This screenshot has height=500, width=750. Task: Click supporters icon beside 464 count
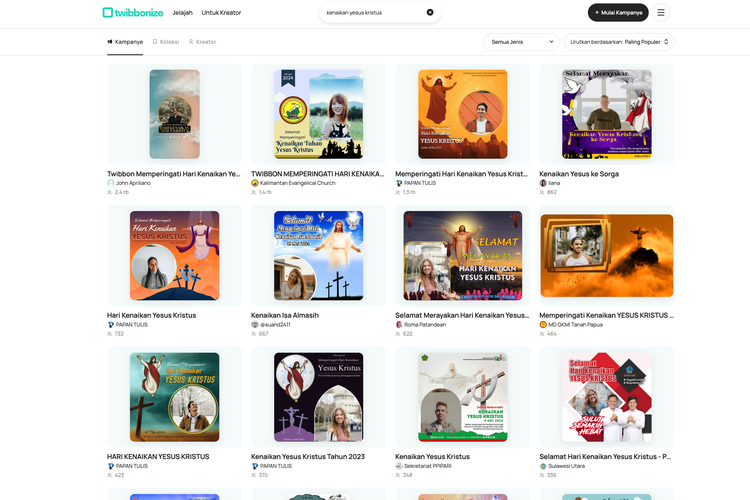pyautogui.click(x=542, y=334)
